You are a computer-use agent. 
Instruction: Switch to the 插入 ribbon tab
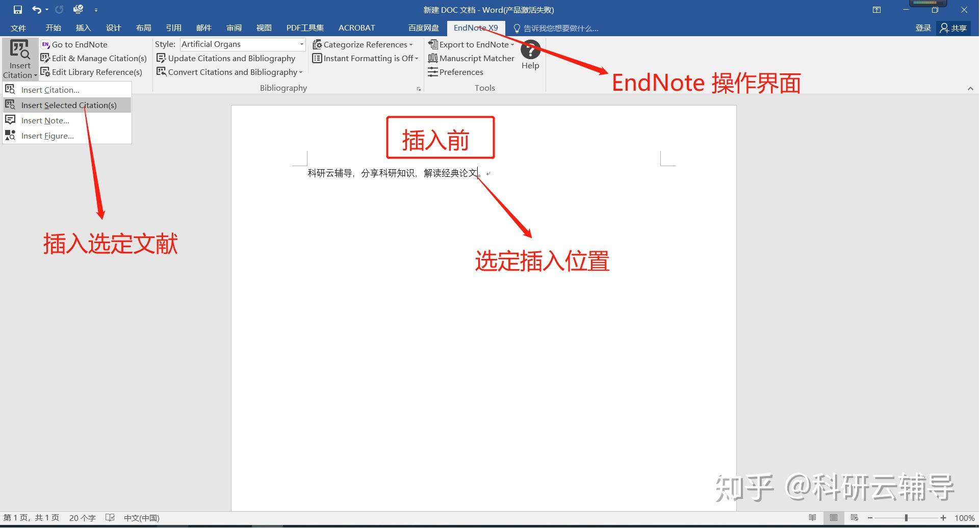[83, 28]
